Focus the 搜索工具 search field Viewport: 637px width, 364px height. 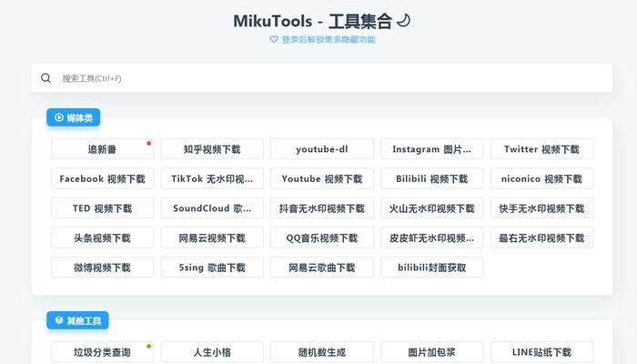322,78
